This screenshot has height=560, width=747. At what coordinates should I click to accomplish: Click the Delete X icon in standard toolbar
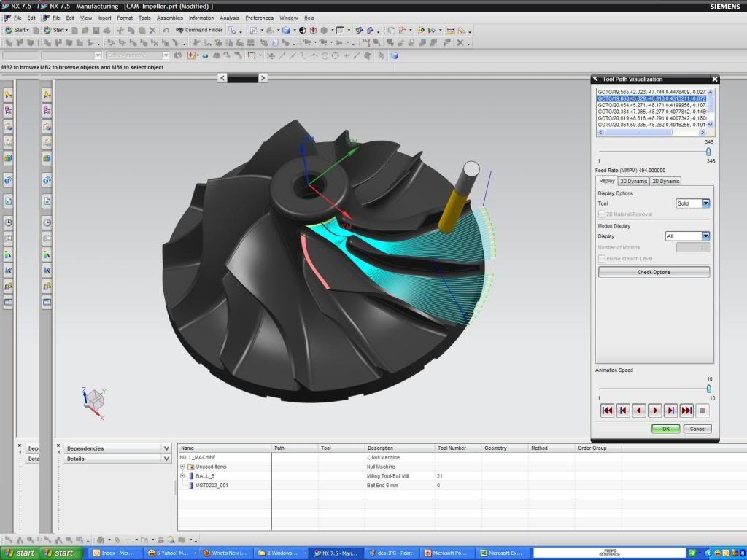[x=152, y=31]
